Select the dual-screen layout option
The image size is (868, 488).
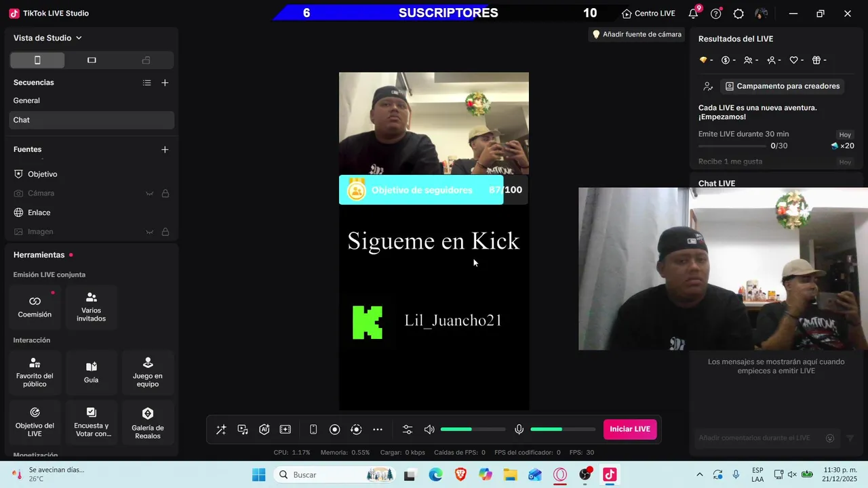146,60
